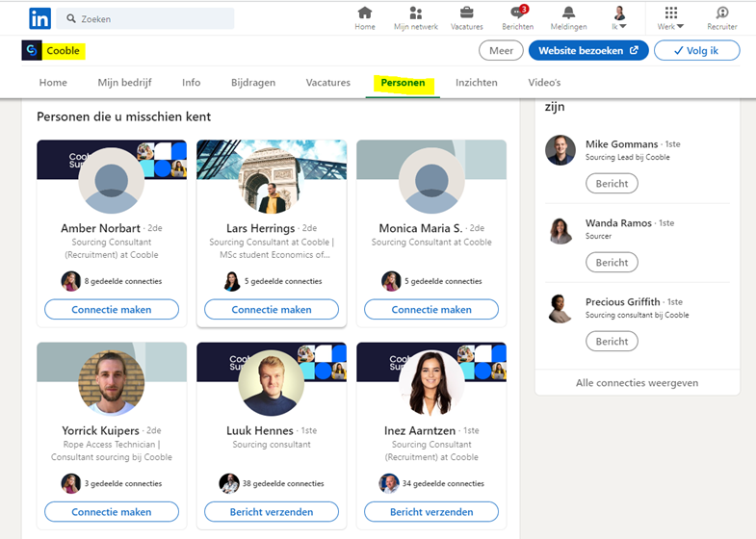Open Monica Maria S. profile name
Screen dimensions: 756x539
[x=421, y=228]
